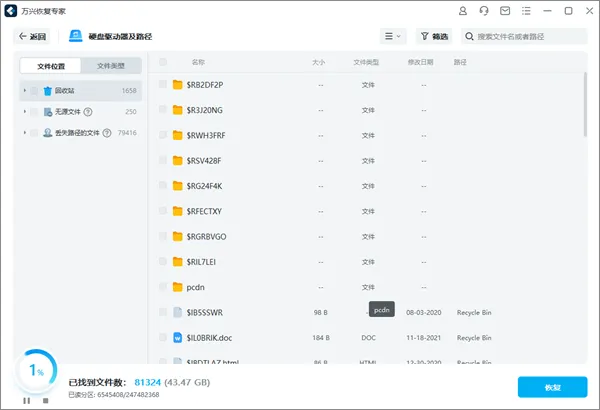The height and width of the screenshot is (410, 600).
Task: Click the file list vertical scrollbar
Action: tap(585, 104)
